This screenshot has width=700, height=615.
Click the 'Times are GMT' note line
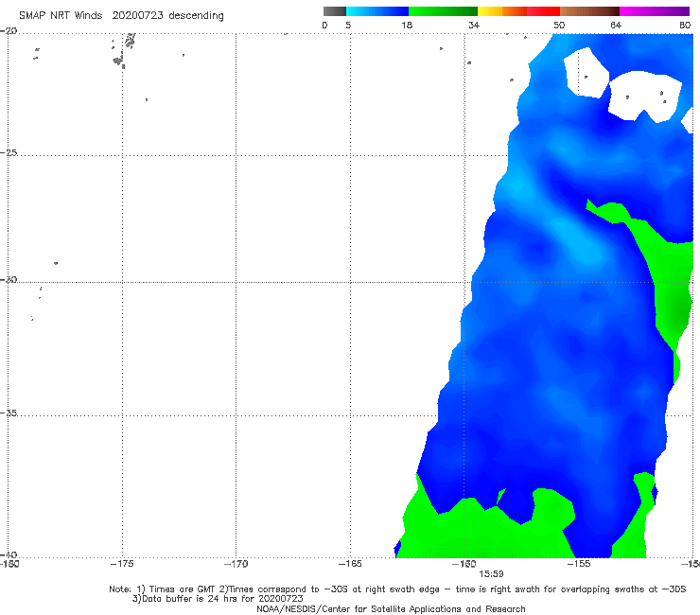(x=397, y=589)
